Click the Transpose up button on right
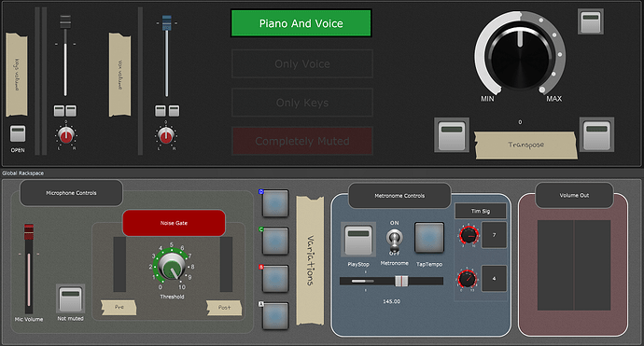Screen dimensions: 644x346 596,134
